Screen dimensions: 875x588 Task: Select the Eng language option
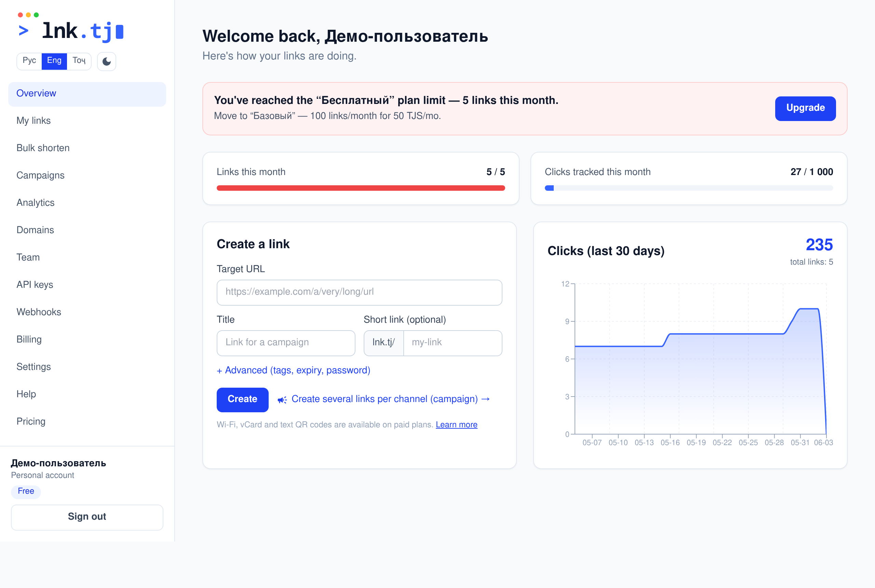point(54,61)
